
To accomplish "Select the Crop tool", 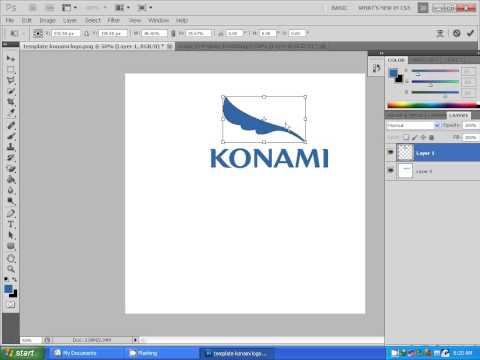I will tap(11, 102).
